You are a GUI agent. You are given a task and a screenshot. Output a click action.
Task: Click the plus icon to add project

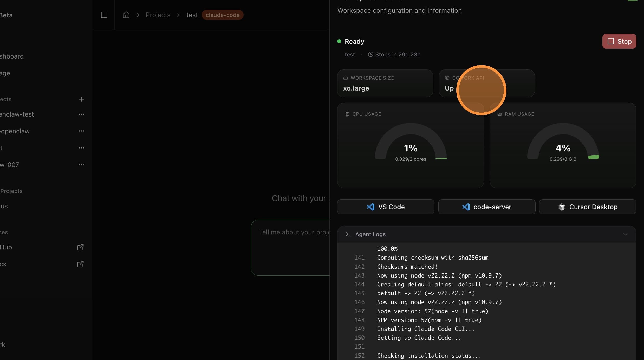pyautogui.click(x=81, y=99)
